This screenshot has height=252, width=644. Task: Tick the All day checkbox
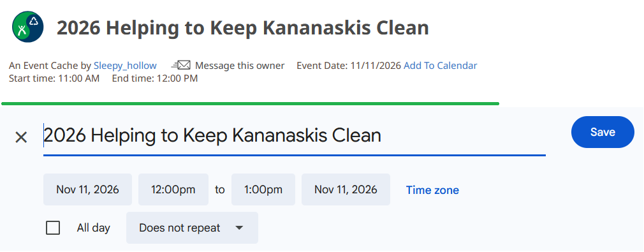pos(53,228)
